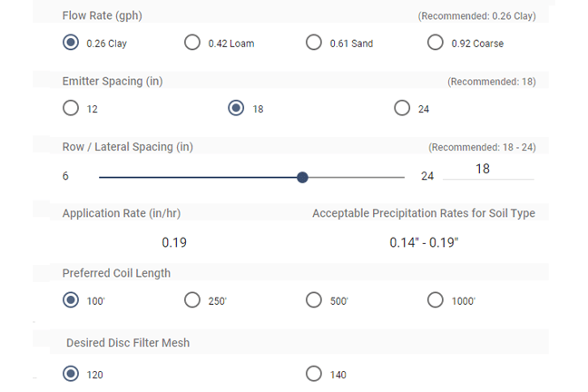Click the Row / Lateral Spacing slider handle
The height and width of the screenshot is (392, 588).
point(302,177)
